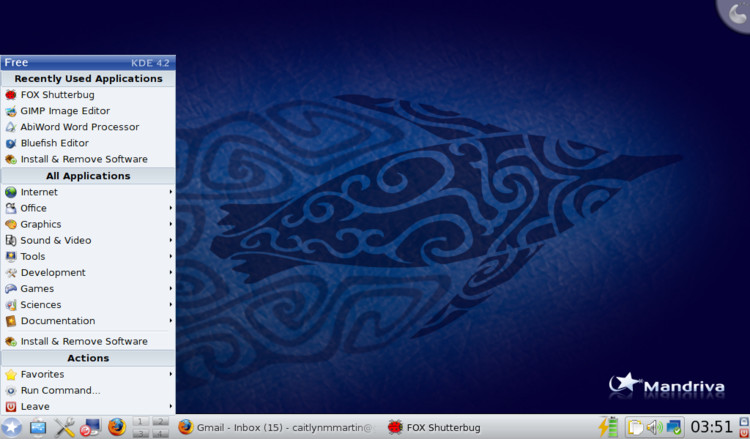Click the Show Desktop icon in panel
This screenshot has width=750, height=439.
pos(38,427)
